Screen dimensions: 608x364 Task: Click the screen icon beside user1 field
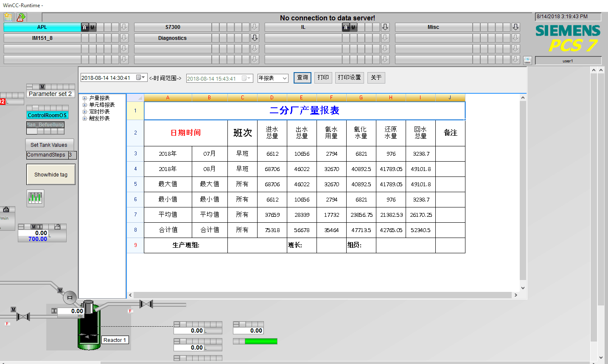pyautogui.click(x=527, y=60)
